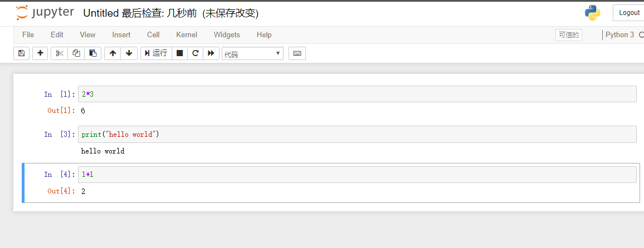Viewport: 644px width, 248px height.
Task: Click the Out[4] output prompt
Action: coord(61,191)
